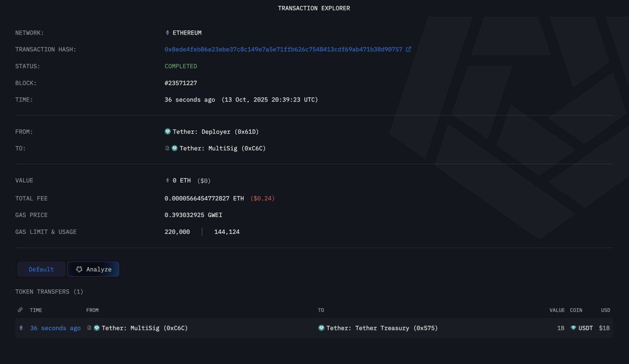Viewport: 629px width, 364px height.
Task: Click the $1B USD amount
Action: [x=604, y=328]
